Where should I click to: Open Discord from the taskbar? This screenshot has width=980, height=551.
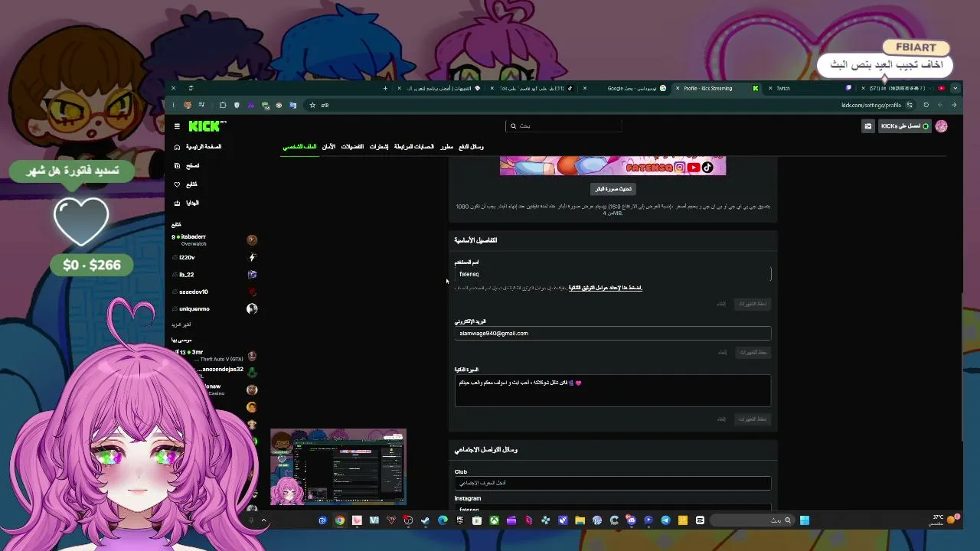pyautogui.click(x=631, y=520)
